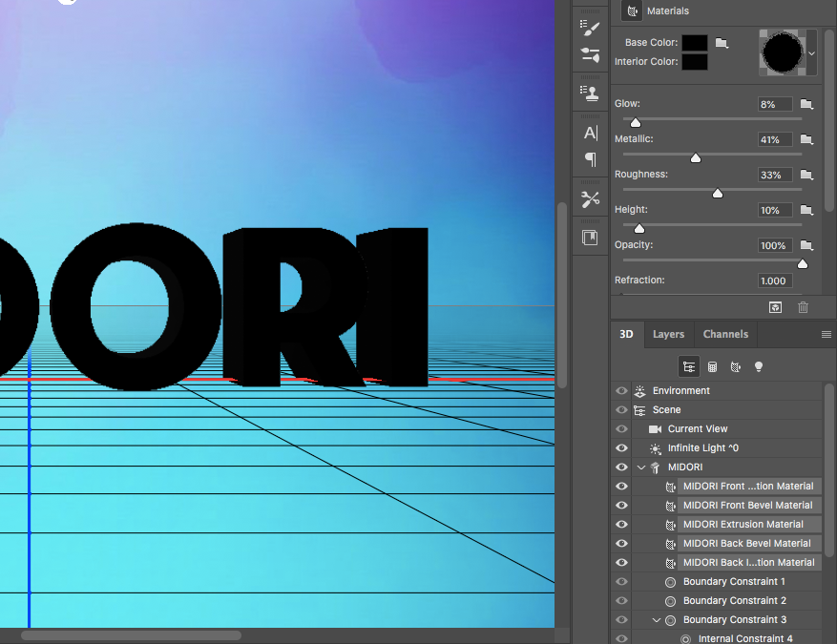Viewport: 837px width, 644px height.
Task: Switch to the Channels tab
Action: point(724,334)
